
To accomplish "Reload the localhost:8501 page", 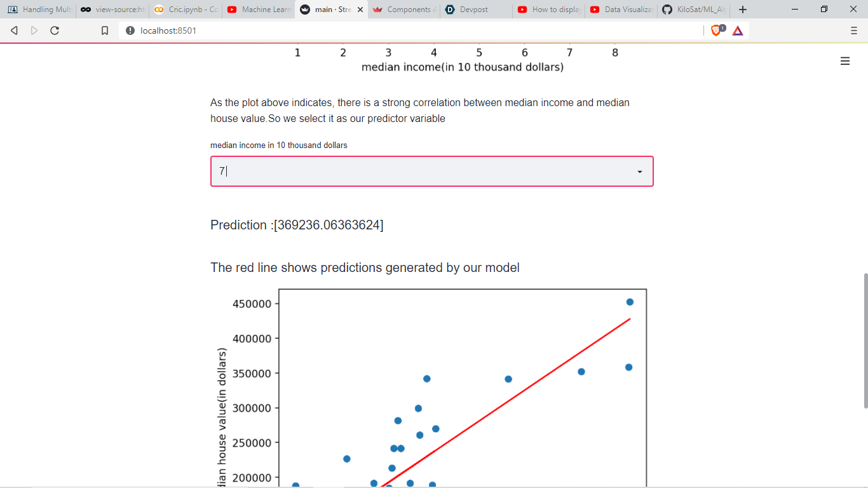I will (55, 30).
